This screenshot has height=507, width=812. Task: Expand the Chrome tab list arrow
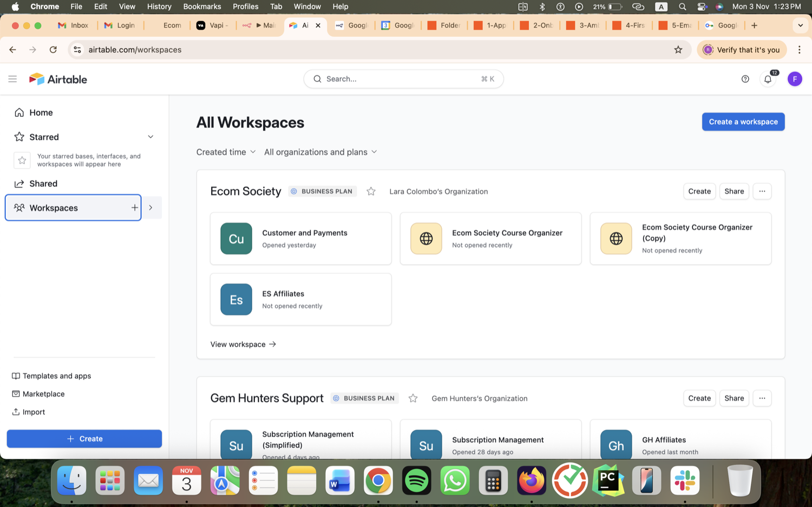click(800, 25)
